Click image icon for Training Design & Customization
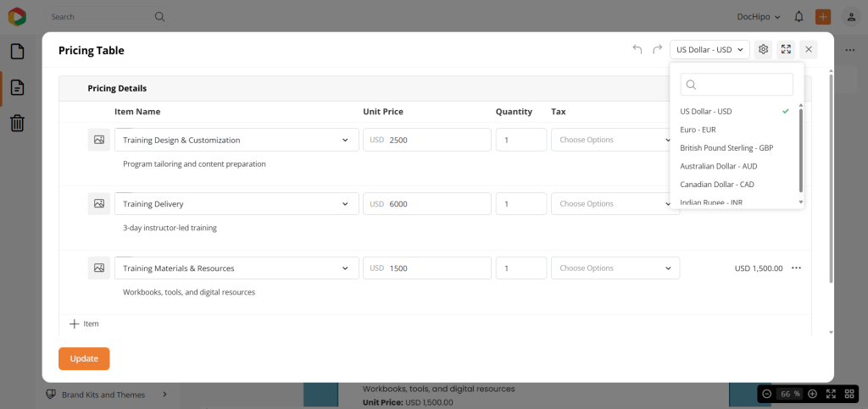The width and height of the screenshot is (868, 409). tap(99, 140)
